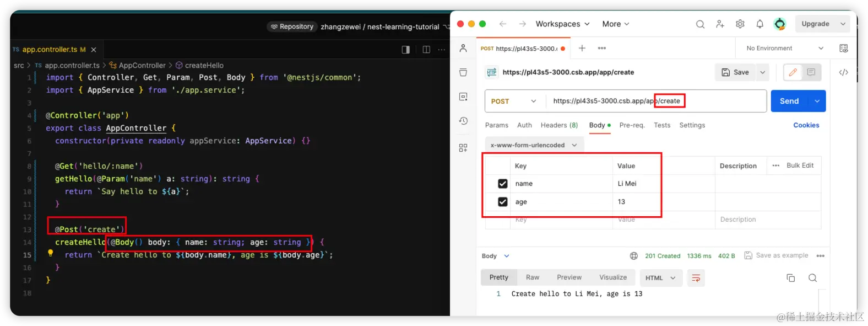Expand the Upgrade dropdown arrow

tap(843, 24)
